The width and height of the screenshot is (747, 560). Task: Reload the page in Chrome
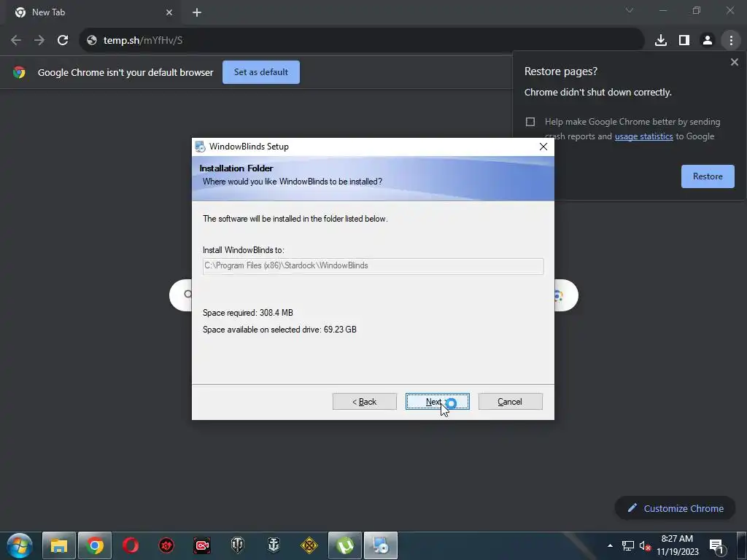63,41
